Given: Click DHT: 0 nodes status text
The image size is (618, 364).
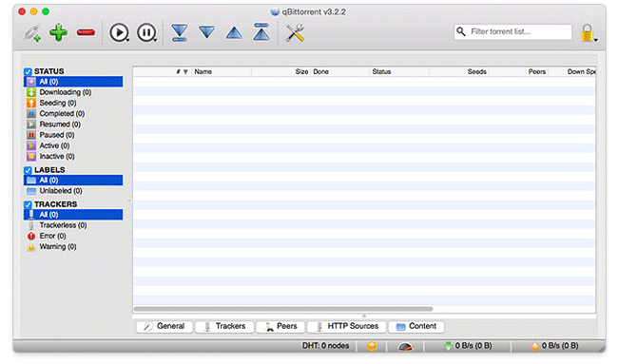Looking at the screenshot, I should [325, 346].
